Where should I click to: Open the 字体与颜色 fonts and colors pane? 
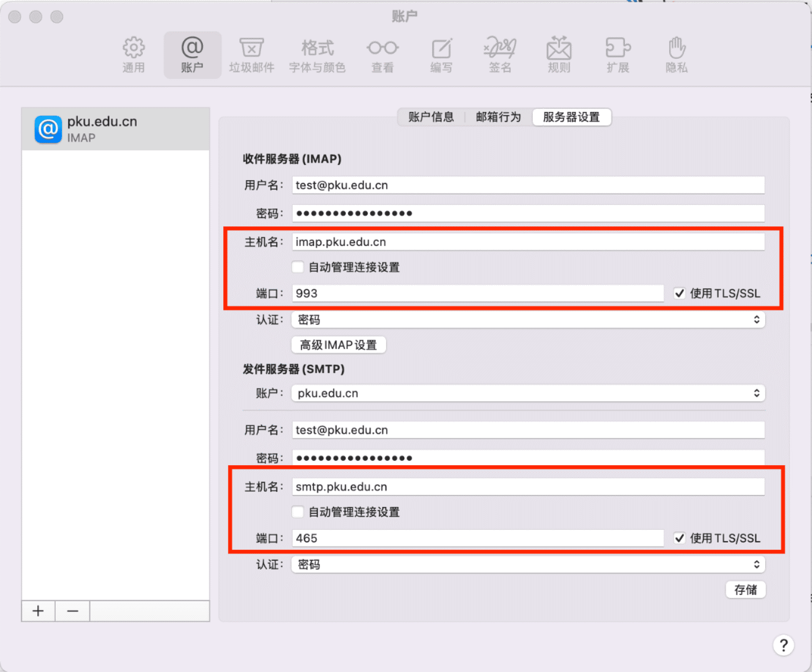click(x=317, y=55)
